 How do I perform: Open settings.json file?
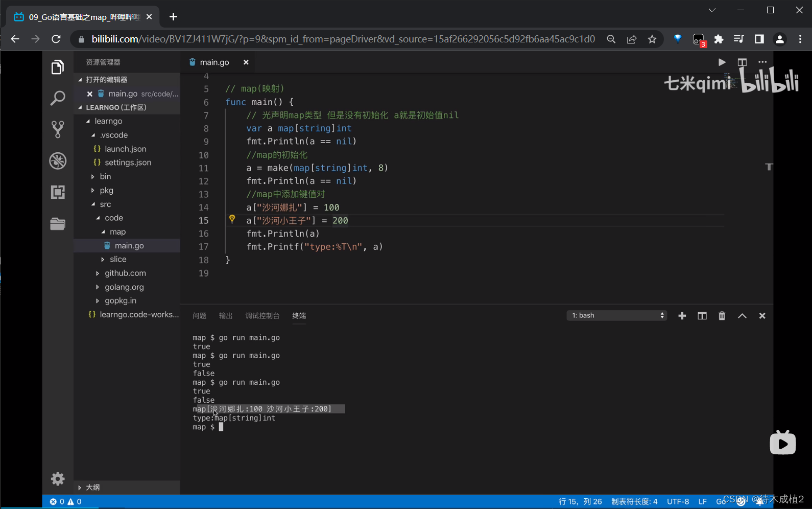[128, 163]
